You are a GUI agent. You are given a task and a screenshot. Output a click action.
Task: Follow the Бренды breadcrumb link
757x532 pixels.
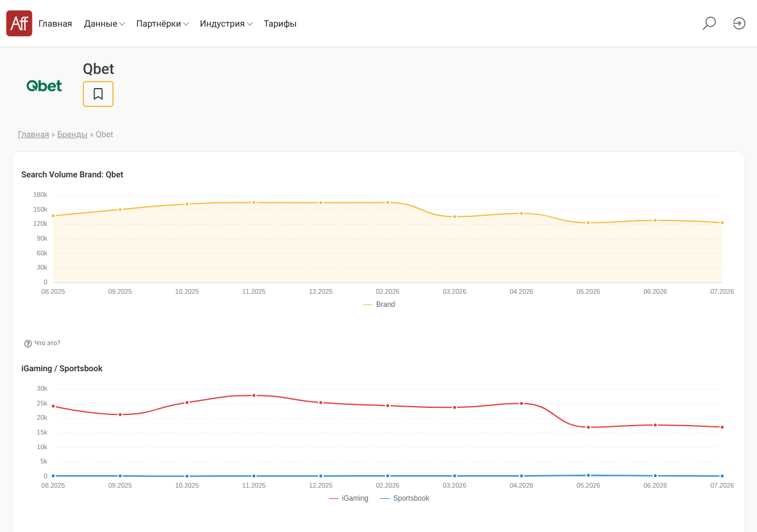pyautogui.click(x=72, y=135)
